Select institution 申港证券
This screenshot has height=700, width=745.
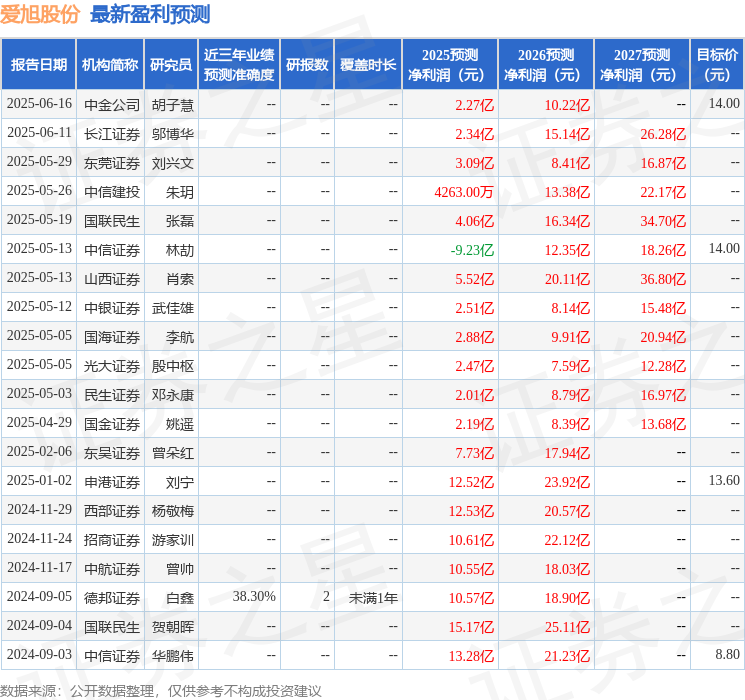tap(112, 482)
